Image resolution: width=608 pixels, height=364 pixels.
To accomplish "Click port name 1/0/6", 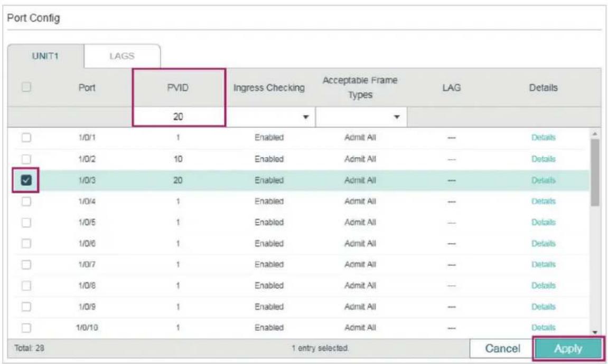I will [87, 243].
